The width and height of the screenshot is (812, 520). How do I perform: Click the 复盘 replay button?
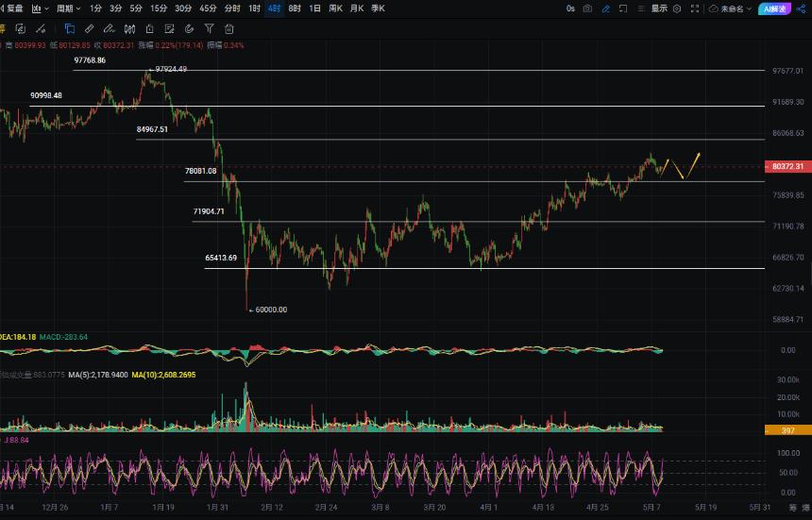point(11,8)
